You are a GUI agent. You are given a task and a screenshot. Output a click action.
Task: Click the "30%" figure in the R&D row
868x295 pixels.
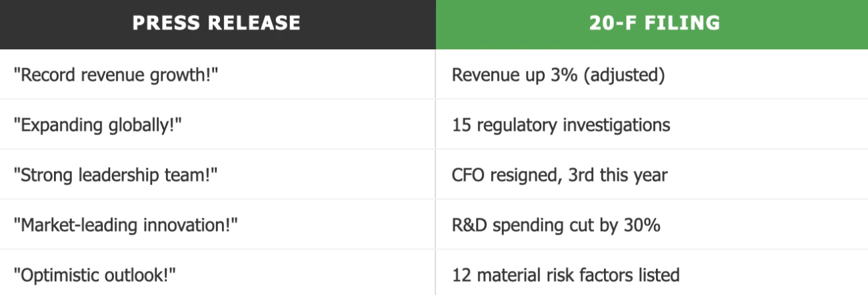pyautogui.click(x=645, y=224)
